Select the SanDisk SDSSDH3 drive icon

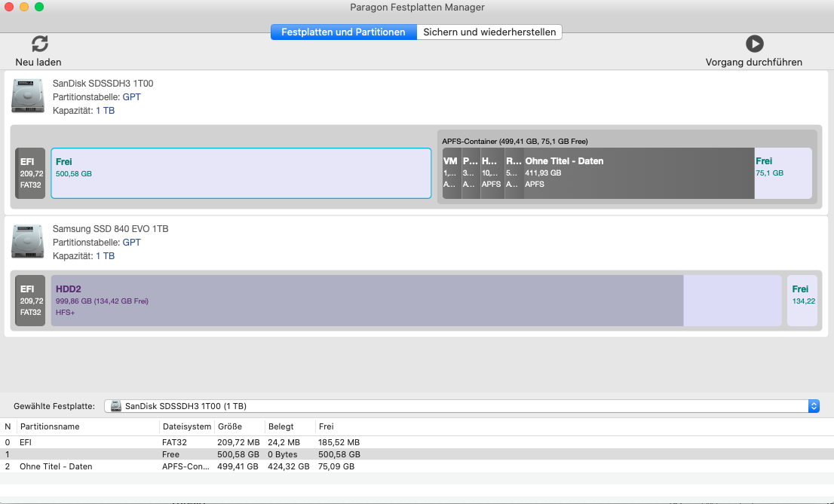click(28, 96)
